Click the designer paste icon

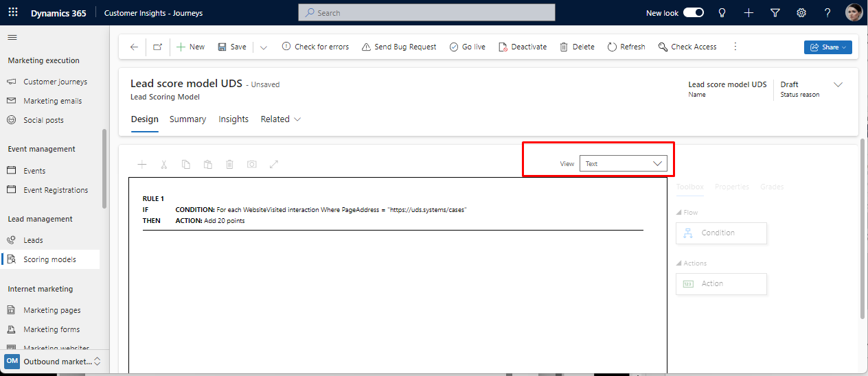pyautogui.click(x=208, y=165)
